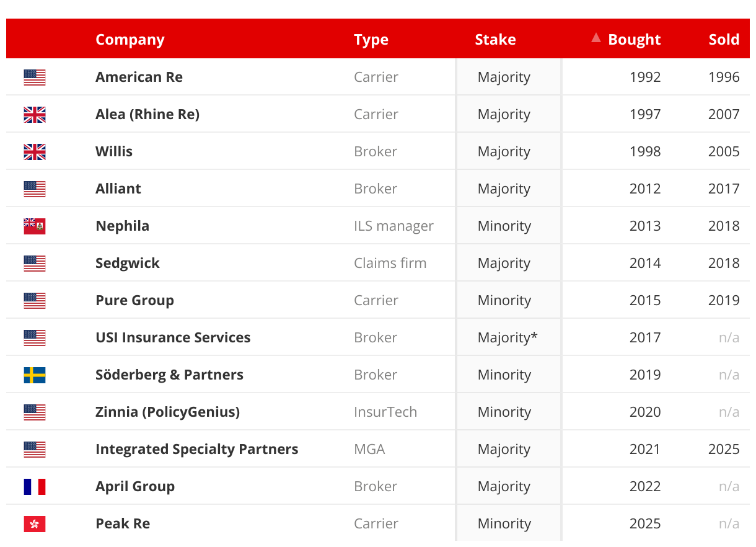Sort by the Type column header

pos(371,40)
